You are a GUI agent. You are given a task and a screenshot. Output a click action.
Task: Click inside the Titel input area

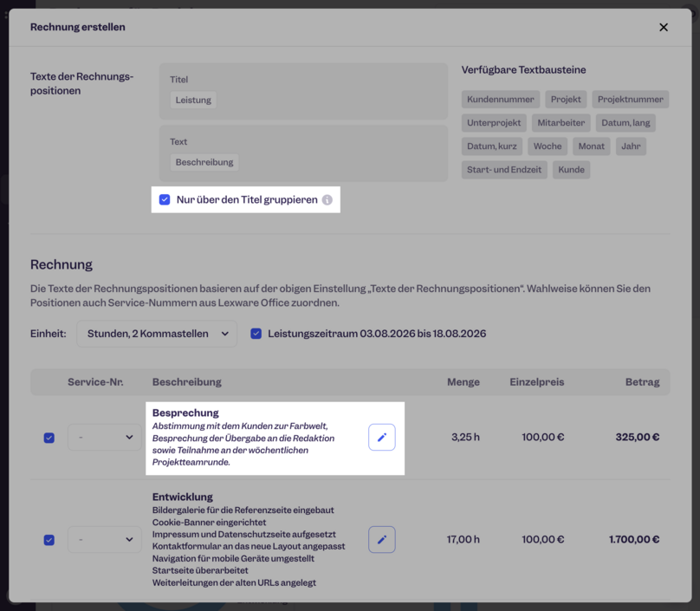[x=303, y=91]
